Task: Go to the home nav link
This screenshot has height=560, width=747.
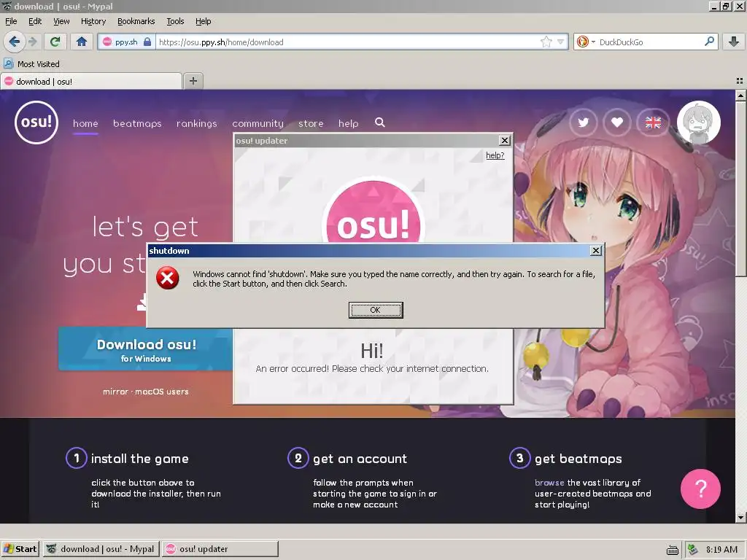Action: (x=85, y=123)
